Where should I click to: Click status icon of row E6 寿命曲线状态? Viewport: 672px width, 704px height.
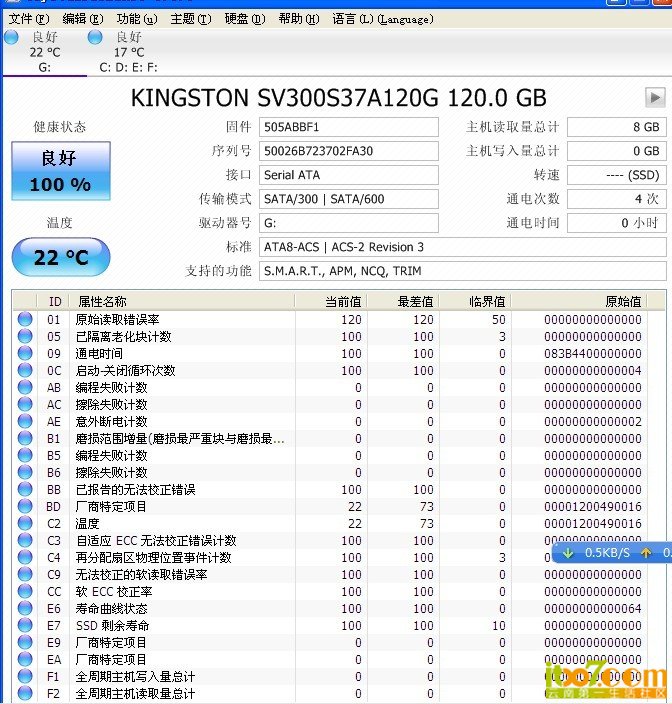[25, 608]
